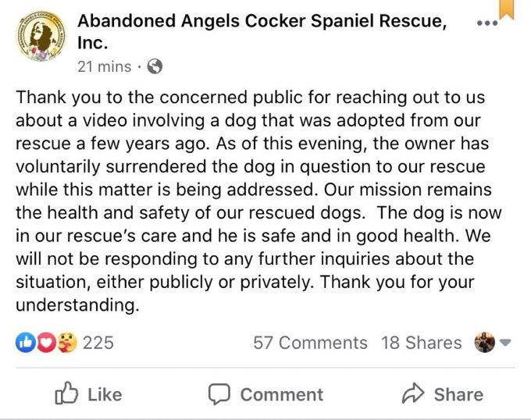Click the small commenter profile avatar
Screen dimensions: 531x420
(x=484, y=343)
